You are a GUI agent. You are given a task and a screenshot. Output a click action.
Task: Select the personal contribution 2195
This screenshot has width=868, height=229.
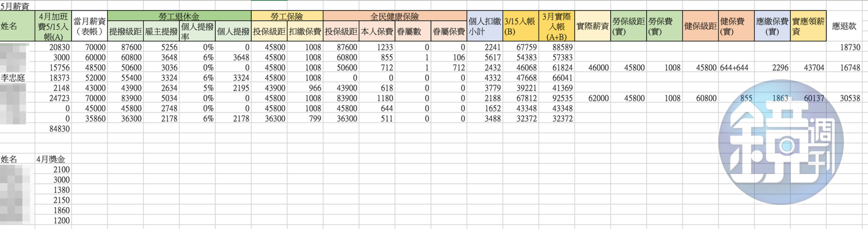point(233,88)
